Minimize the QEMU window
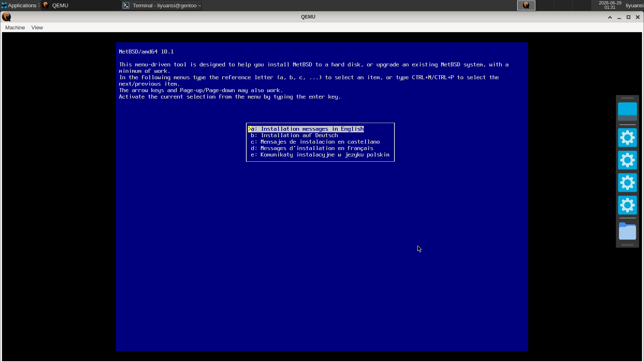The image size is (644, 362). point(619,17)
